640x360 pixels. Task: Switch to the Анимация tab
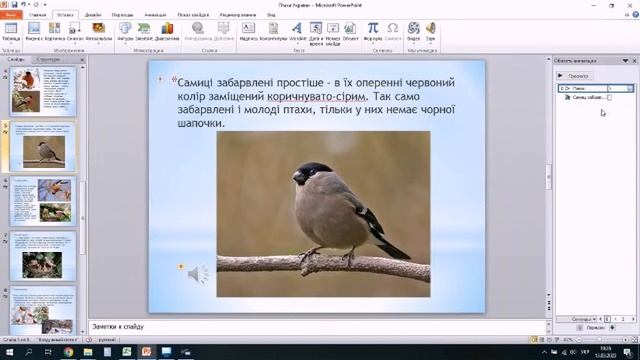point(155,15)
